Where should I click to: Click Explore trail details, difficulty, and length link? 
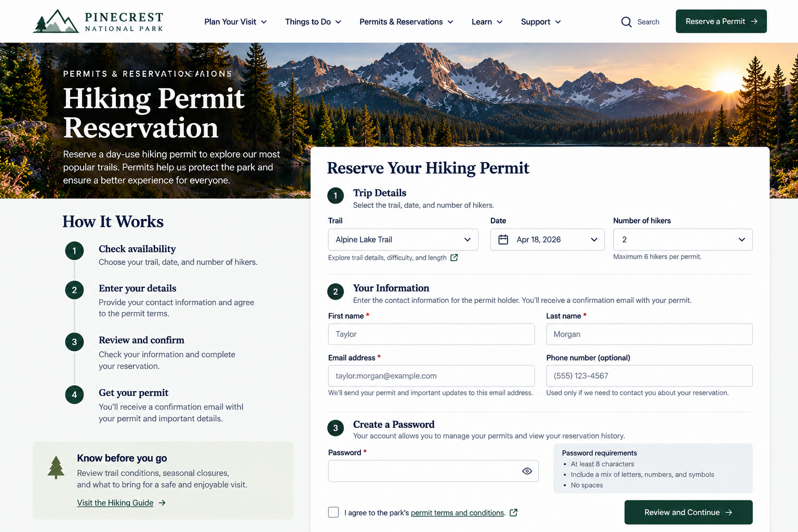[x=388, y=258]
